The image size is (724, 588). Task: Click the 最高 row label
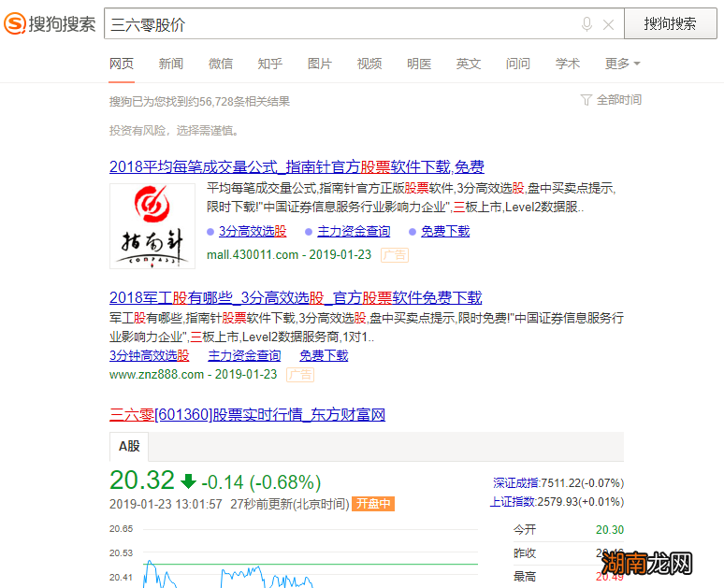525,577
